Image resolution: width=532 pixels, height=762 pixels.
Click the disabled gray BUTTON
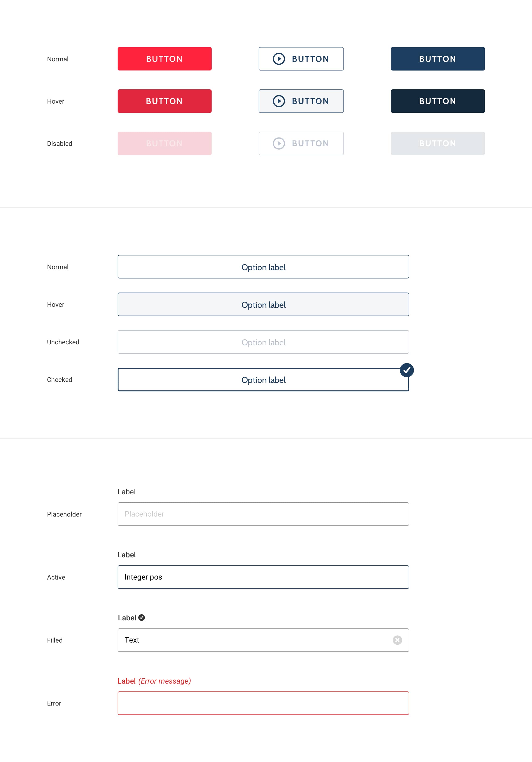437,143
